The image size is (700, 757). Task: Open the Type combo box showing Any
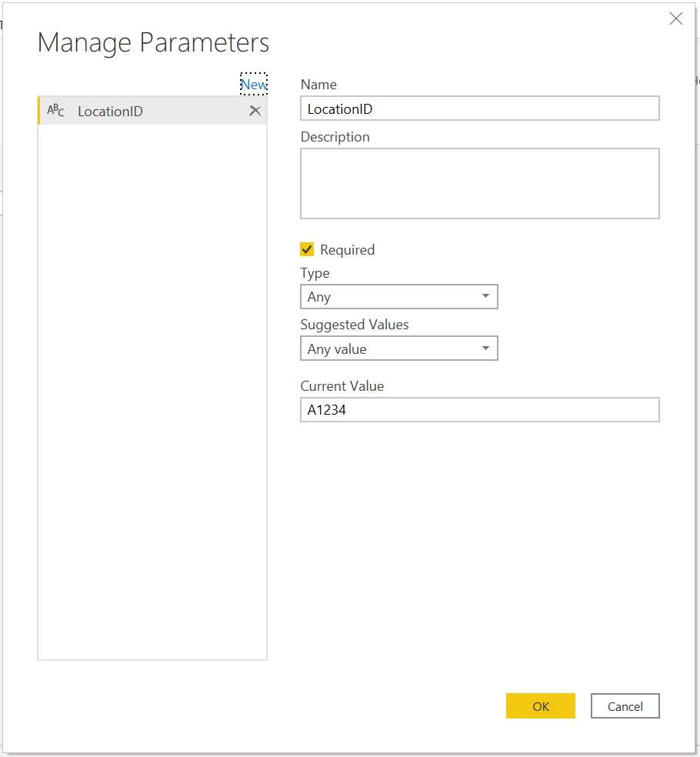[398, 296]
